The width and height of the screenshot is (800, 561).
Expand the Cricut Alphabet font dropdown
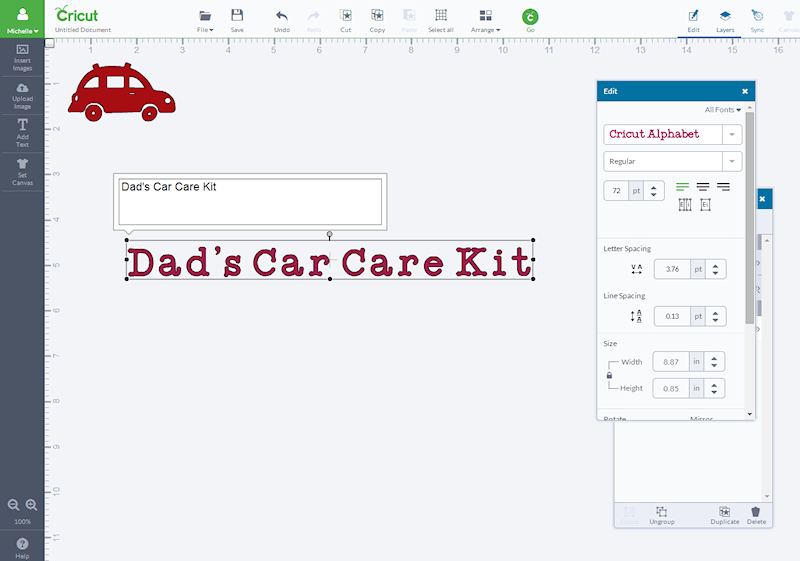point(732,135)
